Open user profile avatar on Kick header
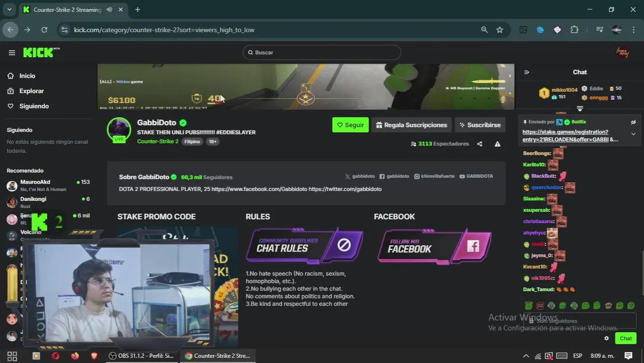 [623, 52]
